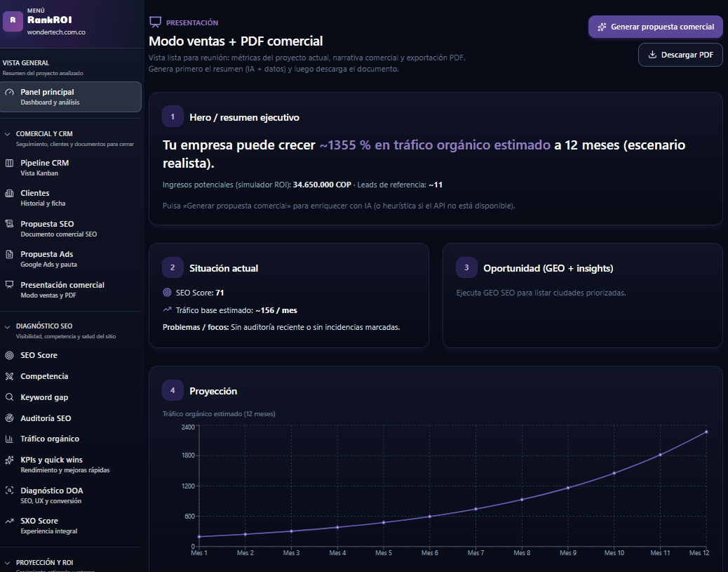Viewport: 728px width, 572px height.
Task: Collapse the Diagnóstico SEO section
Action: pos(8,326)
